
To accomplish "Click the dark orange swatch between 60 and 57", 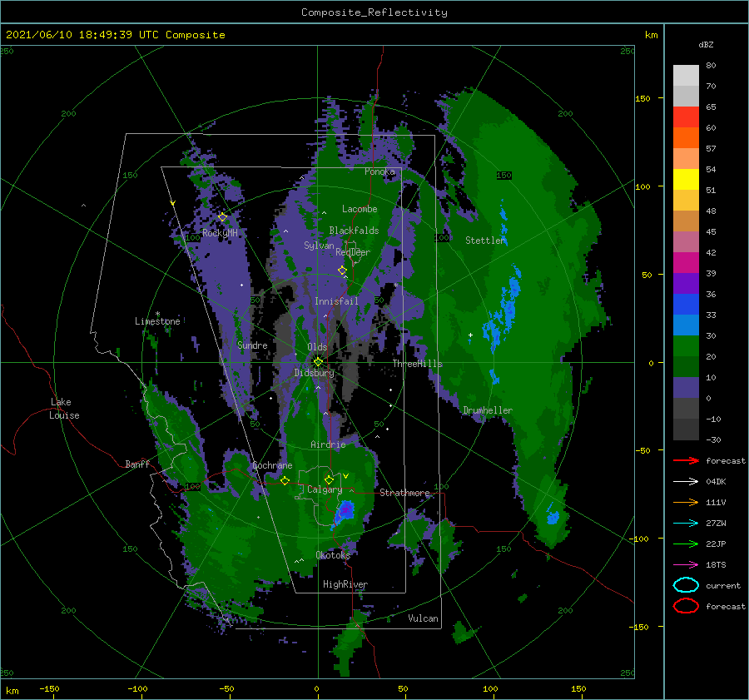I will [686, 138].
